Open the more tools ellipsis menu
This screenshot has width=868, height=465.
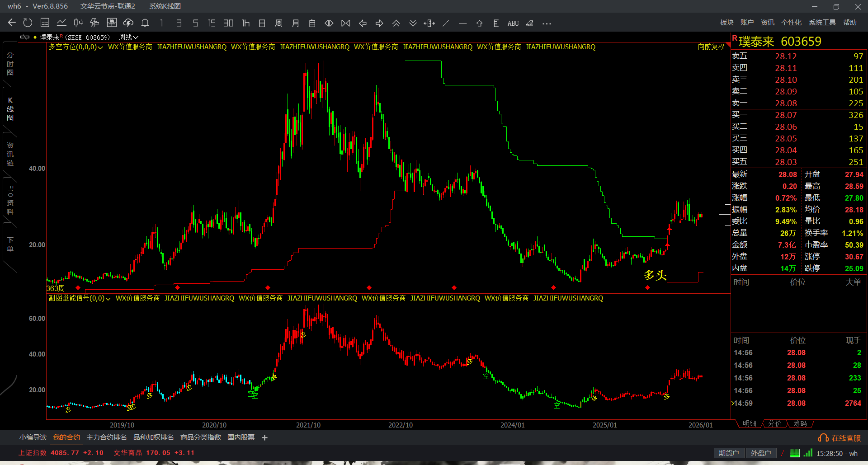click(547, 23)
